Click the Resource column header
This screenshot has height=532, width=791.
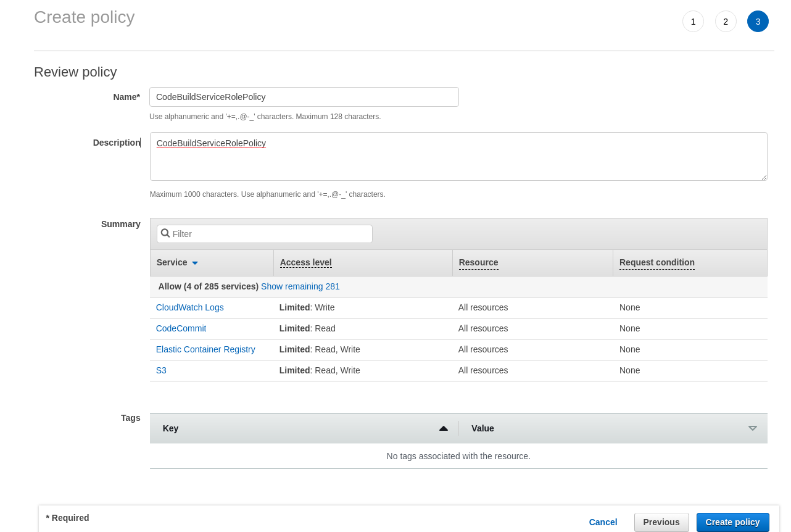(x=478, y=262)
